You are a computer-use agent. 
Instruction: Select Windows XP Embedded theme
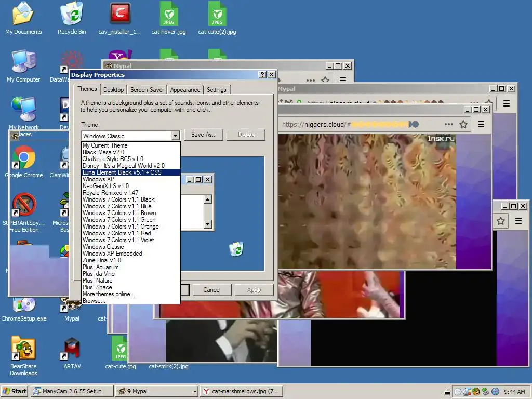click(x=131, y=254)
